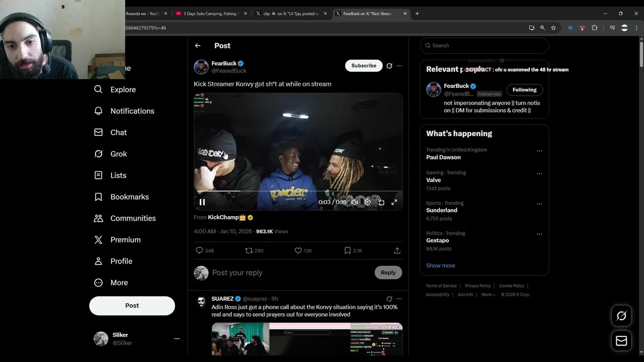Image resolution: width=644 pixels, height=362 pixels.
Task: Bookmark this page with the star icon
Action: pos(553,28)
